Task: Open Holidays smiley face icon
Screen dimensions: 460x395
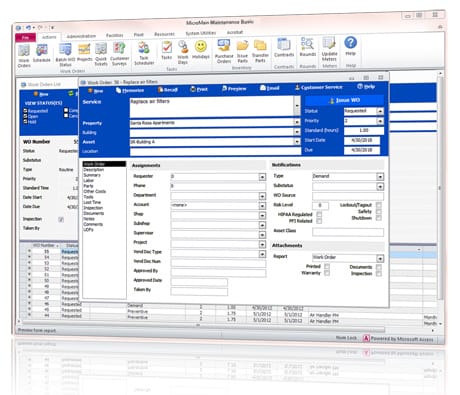Action: point(201,50)
